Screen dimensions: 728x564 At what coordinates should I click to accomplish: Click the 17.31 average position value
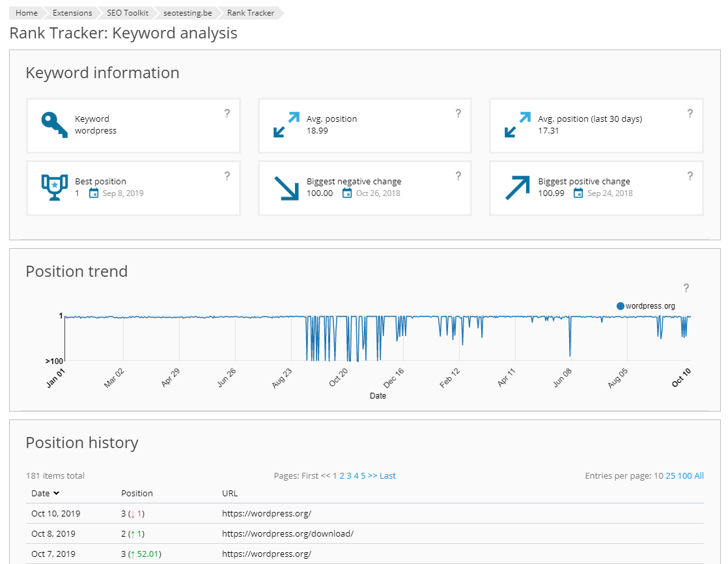pyautogui.click(x=548, y=131)
